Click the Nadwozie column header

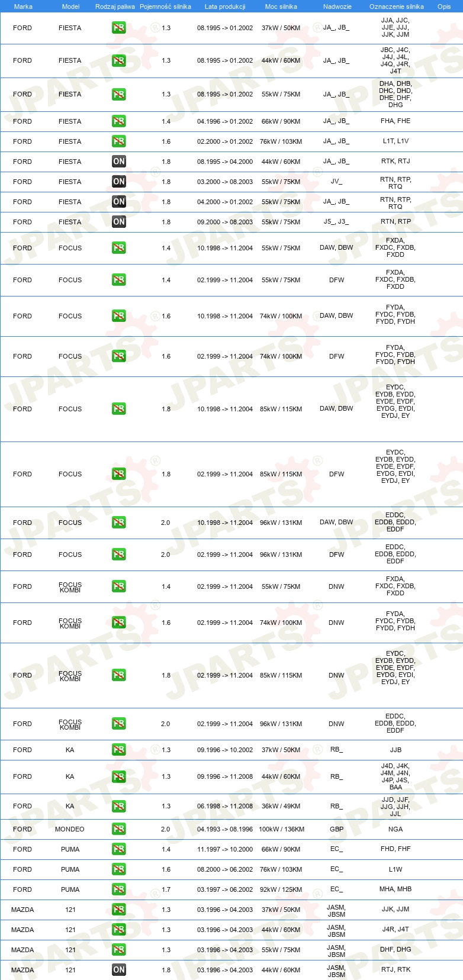pos(337,7)
